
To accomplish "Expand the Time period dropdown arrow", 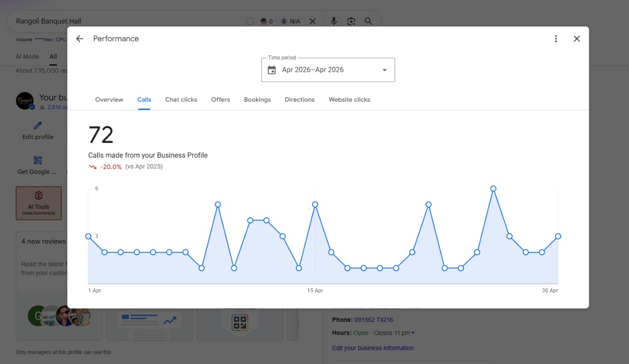I will [x=385, y=70].
